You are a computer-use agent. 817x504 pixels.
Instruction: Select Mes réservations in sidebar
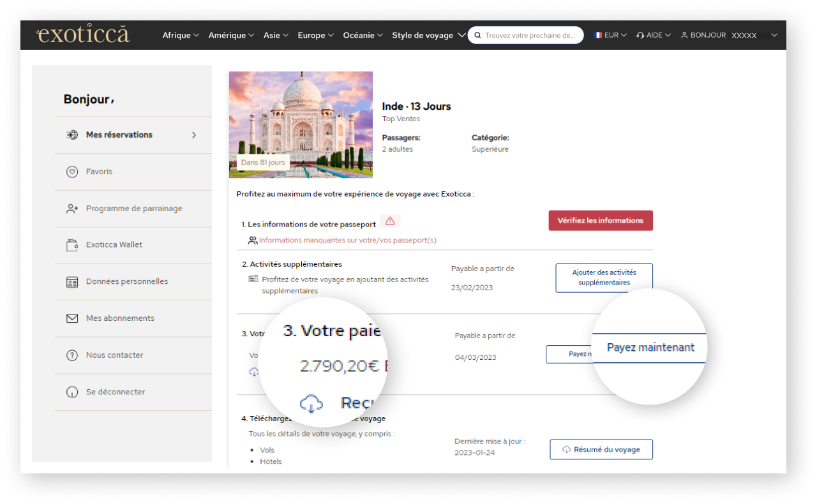(133, 135)
